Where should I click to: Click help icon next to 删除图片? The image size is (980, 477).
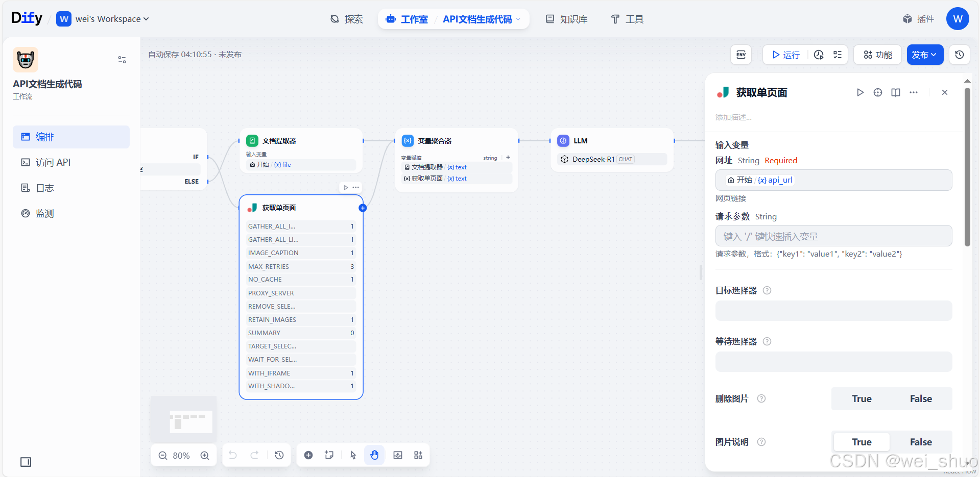point(761,399)
